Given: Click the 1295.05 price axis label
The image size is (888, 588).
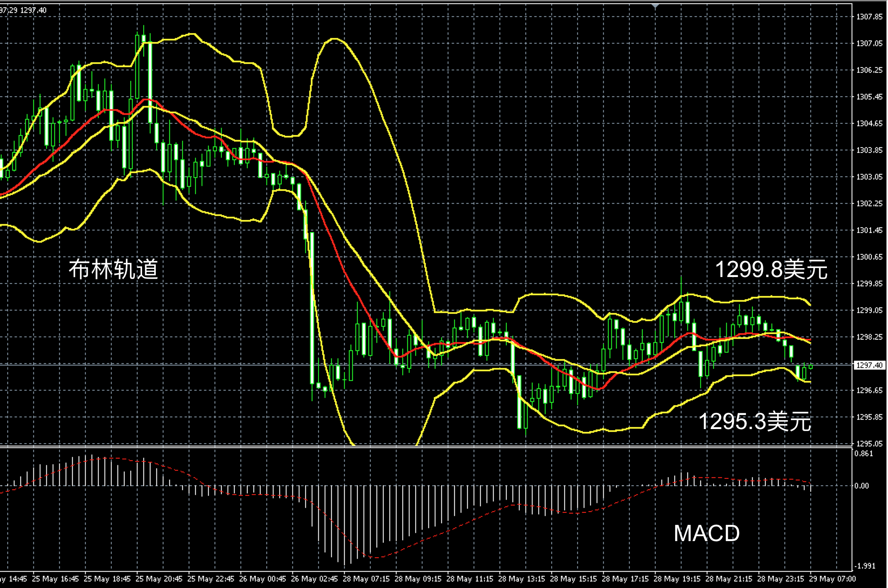Looking at the screenshot, I should pyautogui.click(x=869, y=444).
